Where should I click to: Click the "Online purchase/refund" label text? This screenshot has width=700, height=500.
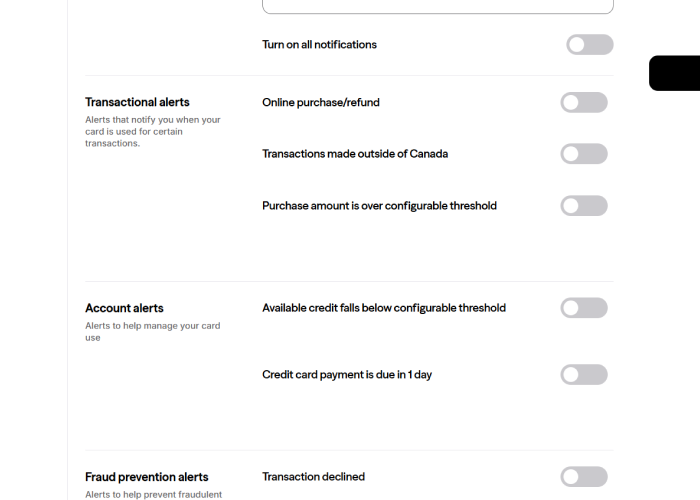point(320,102)
